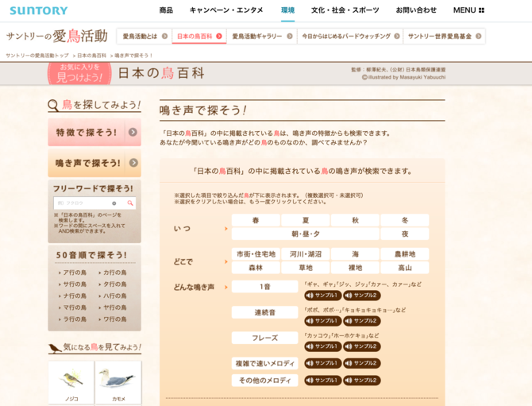Play サンプル1 for the フレーズ call type
Image resolution: width=532 pixels, height=406 pixels.
tap(322, 346)
